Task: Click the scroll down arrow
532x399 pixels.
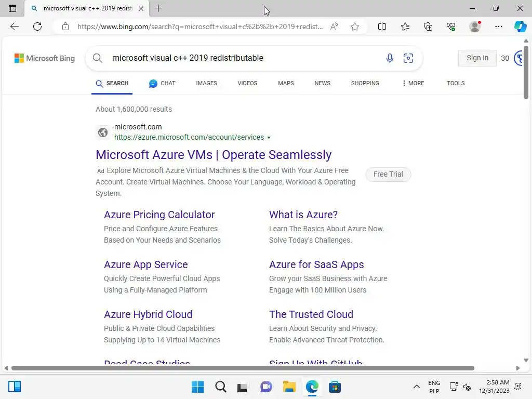Action: click(x=526, y=361)
